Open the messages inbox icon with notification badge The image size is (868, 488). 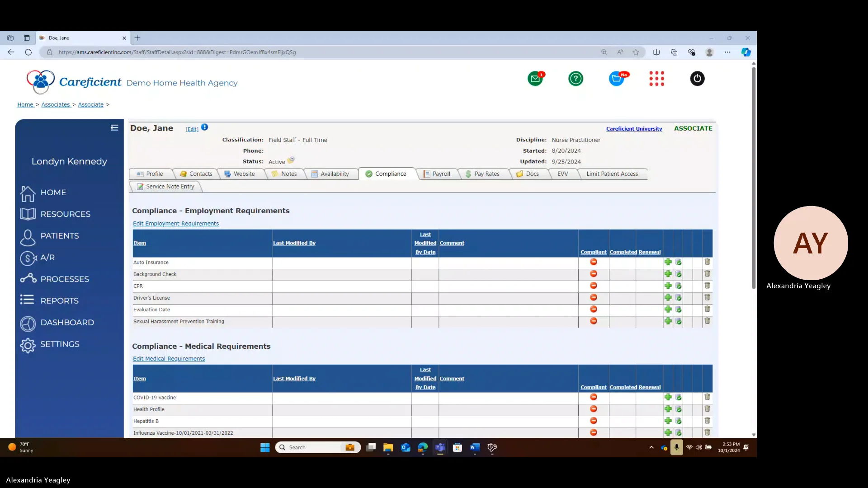click(535, 78)
